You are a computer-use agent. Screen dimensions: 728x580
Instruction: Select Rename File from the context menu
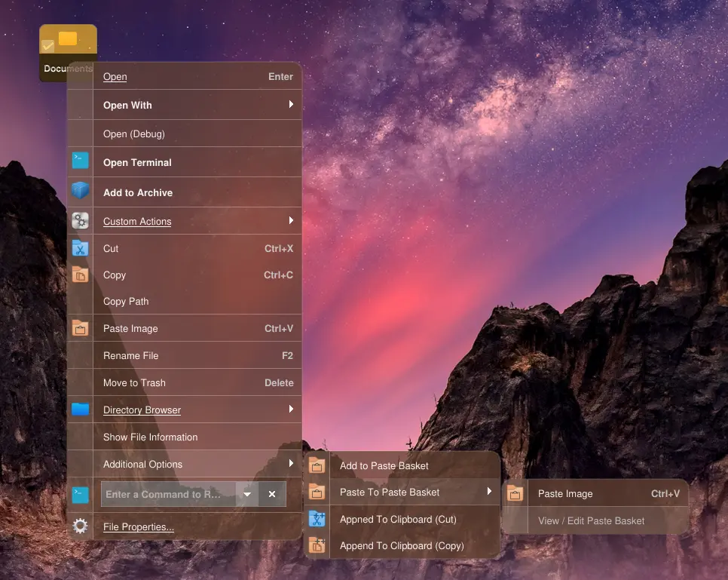131,355
